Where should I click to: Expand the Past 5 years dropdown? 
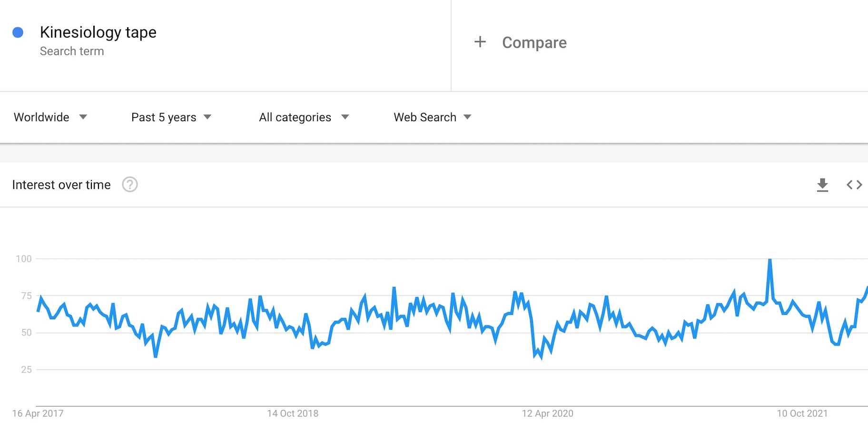tap(171, 117)
